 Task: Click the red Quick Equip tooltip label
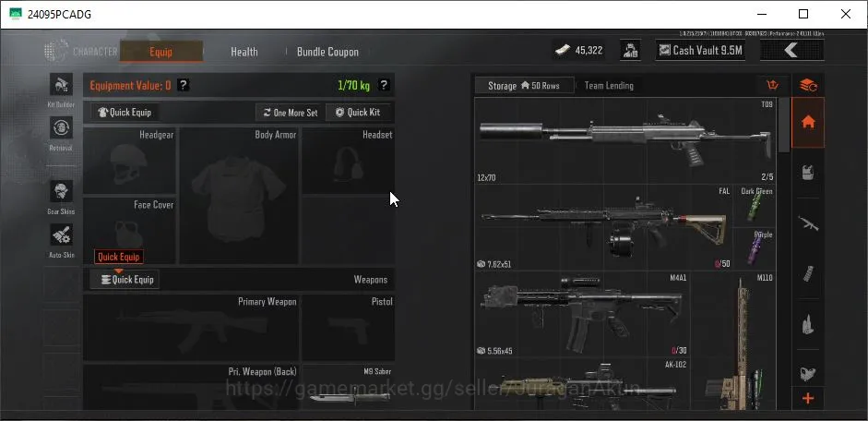pos(119,257)
